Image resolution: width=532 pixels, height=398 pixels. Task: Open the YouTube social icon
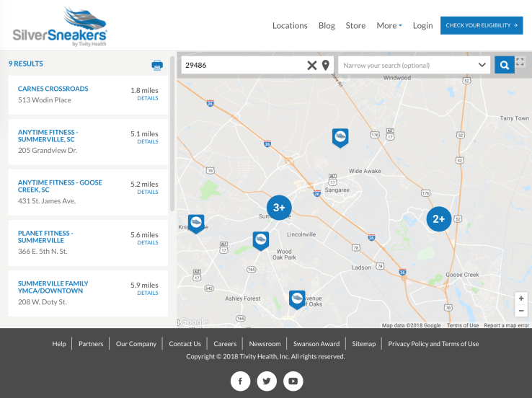point(293,381)
